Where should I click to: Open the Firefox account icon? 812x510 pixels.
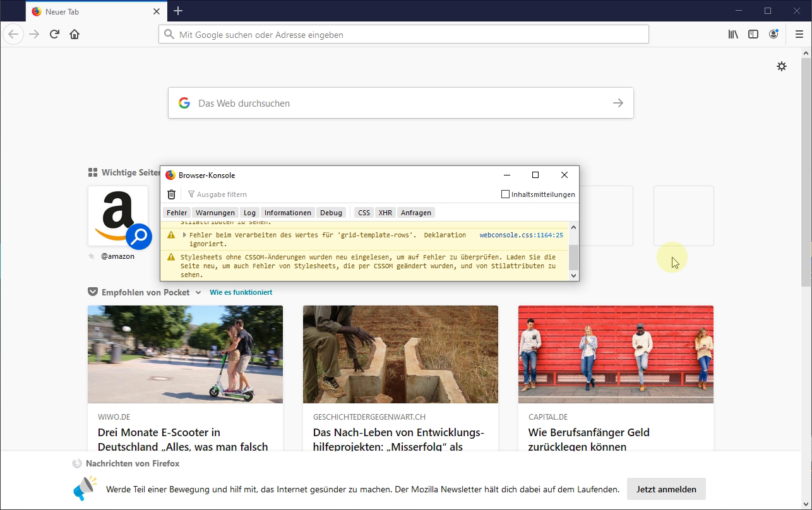(x=773, y=34)
